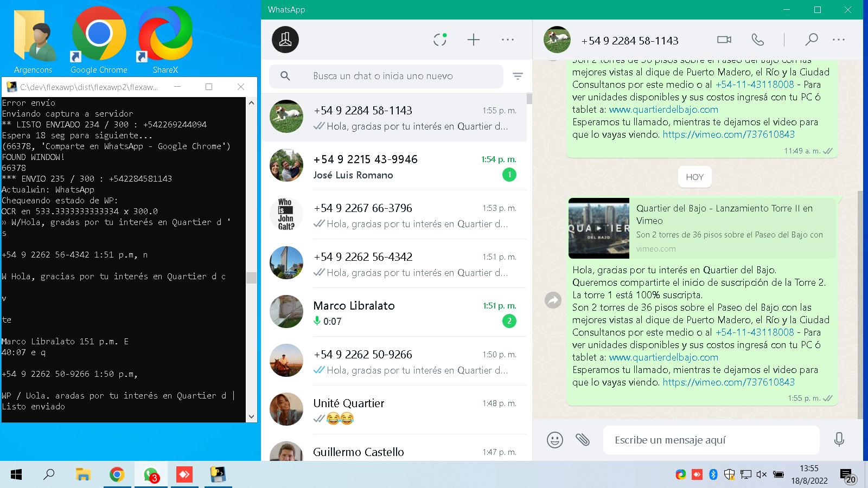Open contact info from header avatar
Viewport: 868px width, 488px height.
pyautogui.click(x=557, y=40)
